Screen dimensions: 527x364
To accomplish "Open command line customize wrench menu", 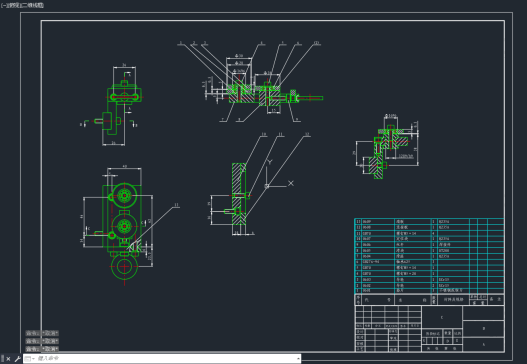I will point(17,359).
